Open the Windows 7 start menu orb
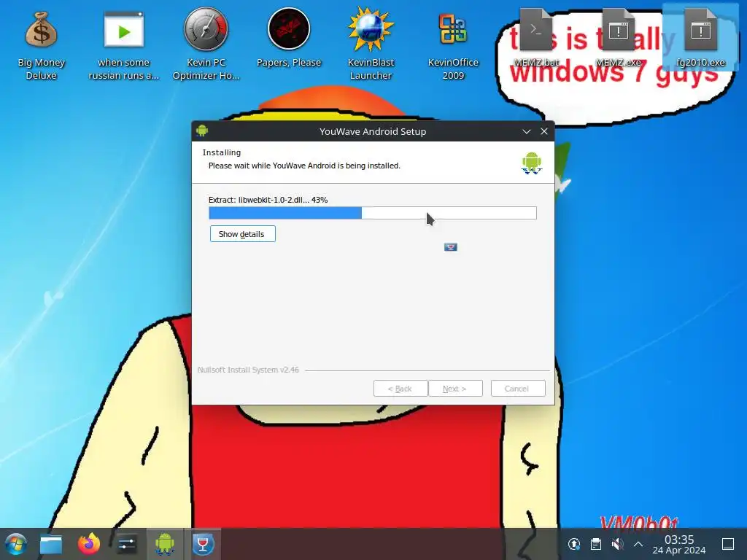 point(15,544)
